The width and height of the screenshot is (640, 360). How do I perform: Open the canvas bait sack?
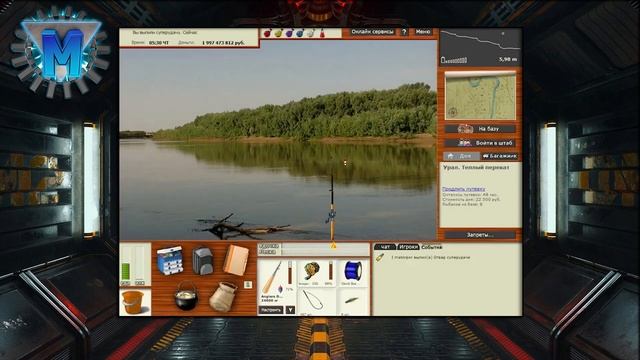222,297
